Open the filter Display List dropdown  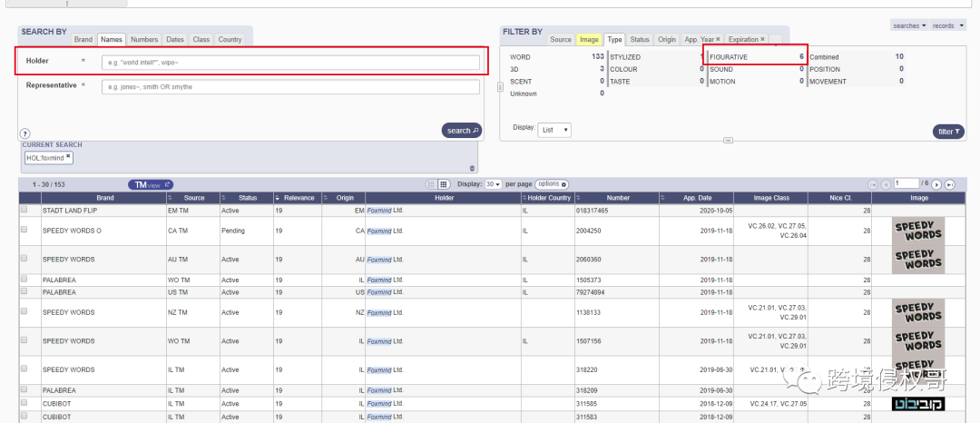pyautogui.click(x=554, y=130)
